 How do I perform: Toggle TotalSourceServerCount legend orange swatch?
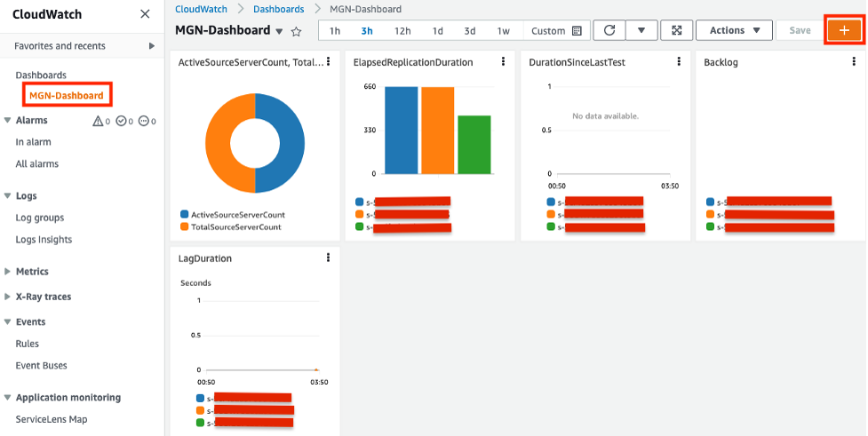(x=184, y=226)
